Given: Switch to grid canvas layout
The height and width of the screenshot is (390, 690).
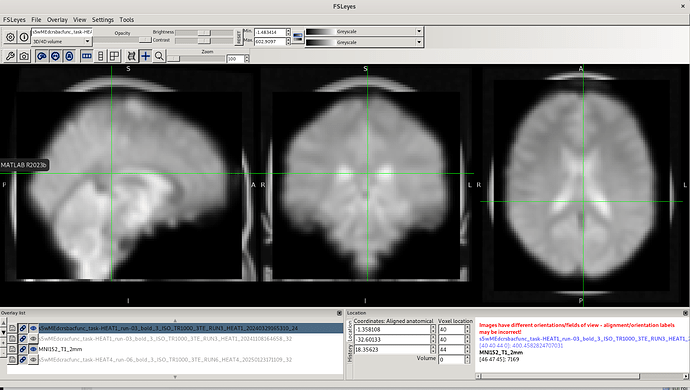Looking at the screenshot, I should click(x=114, y=56).
